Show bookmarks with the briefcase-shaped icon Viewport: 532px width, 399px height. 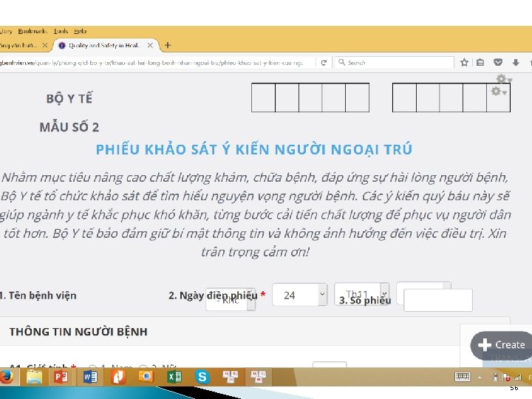(x=480, y=62)
